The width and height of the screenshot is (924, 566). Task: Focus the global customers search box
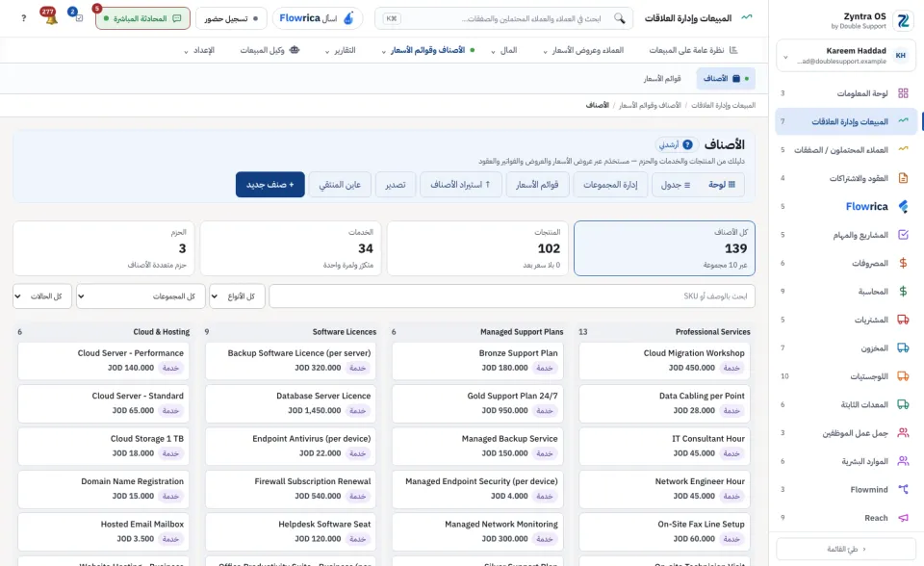point(503,18)
